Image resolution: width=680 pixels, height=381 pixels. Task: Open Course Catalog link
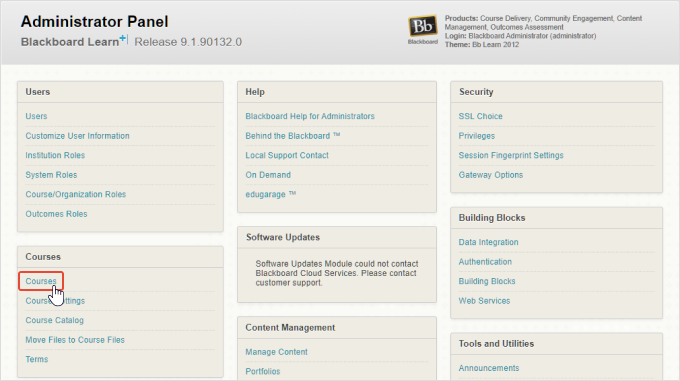pyautogui.click(x=55, y=320)
